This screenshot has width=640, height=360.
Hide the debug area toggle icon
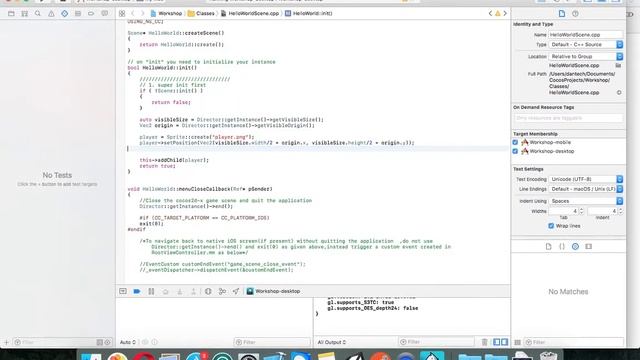point(122,291)
